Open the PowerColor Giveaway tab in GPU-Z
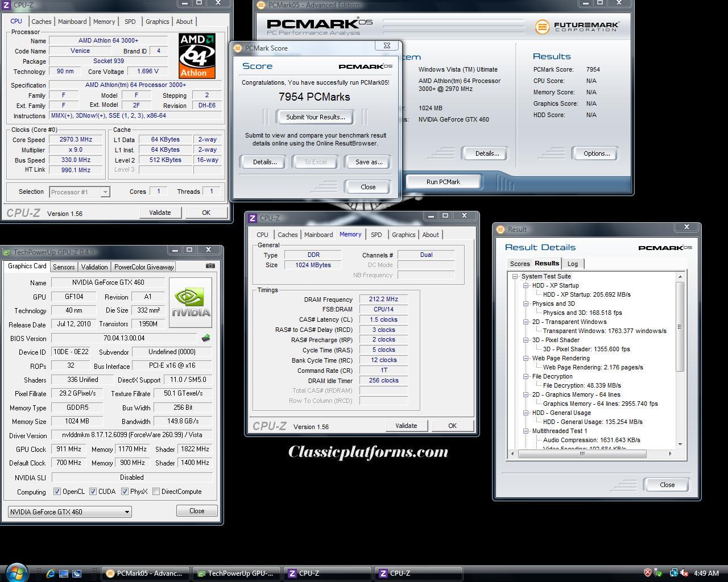 (144, 267)
